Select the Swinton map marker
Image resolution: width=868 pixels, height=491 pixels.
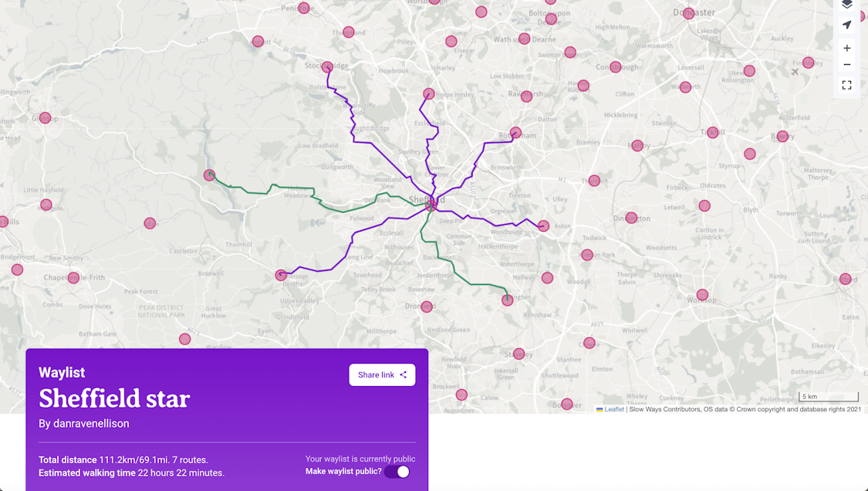(570, 52)
